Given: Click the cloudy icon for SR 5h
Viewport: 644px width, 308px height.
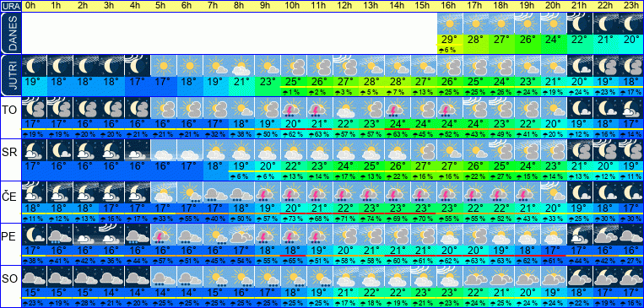Looking at the screenshot, I should coord(164,150).
